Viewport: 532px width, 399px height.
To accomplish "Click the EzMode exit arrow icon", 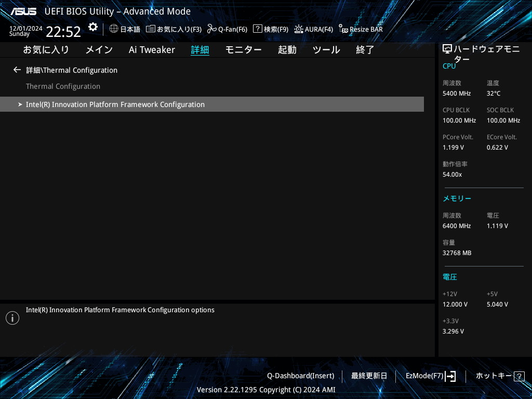I will 450,376.
